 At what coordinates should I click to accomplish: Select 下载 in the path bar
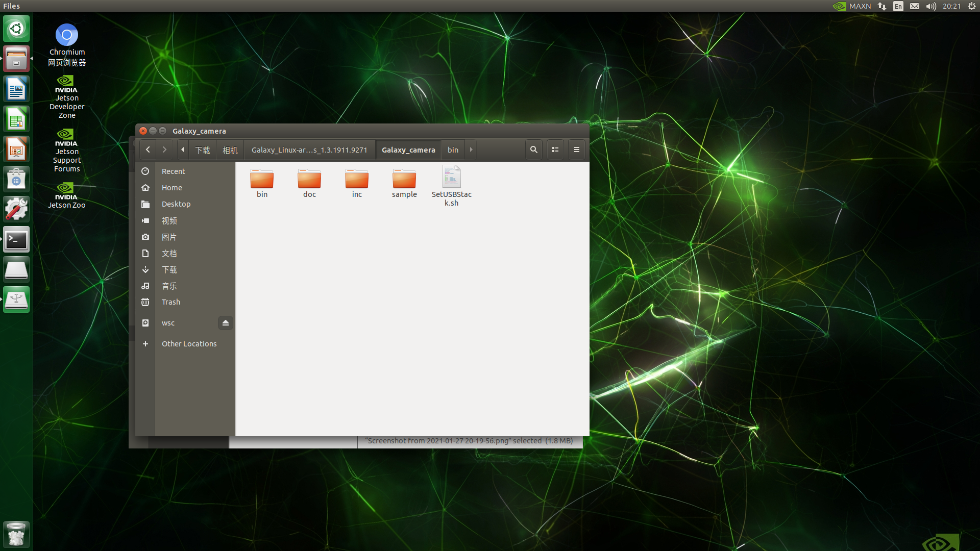click(203, 150)
